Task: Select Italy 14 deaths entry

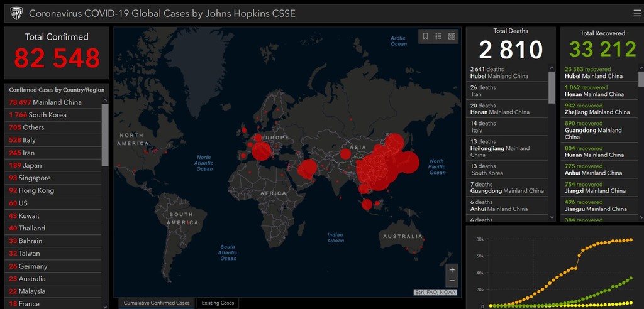Action: (x=507, y=127)
